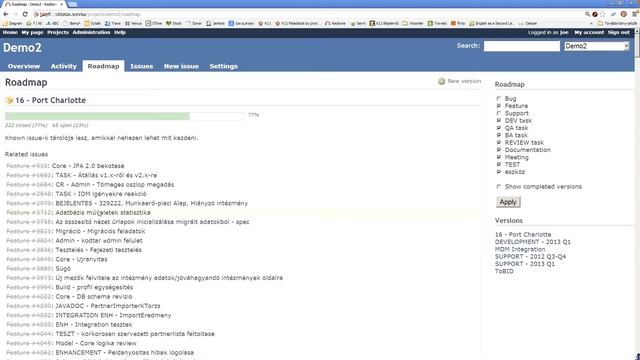The width and height of the screenshot is (640, 360).
Task: Click the red blocker extension icon
Action: point(624,14)
